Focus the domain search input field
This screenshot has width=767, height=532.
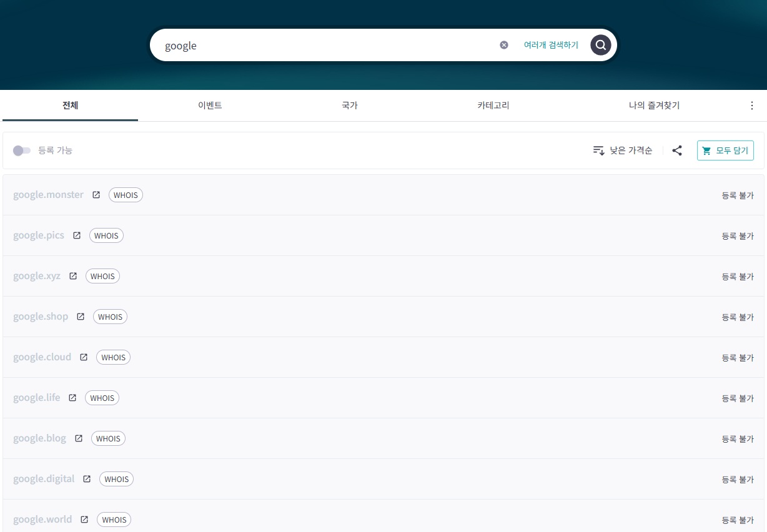[325, 46]
